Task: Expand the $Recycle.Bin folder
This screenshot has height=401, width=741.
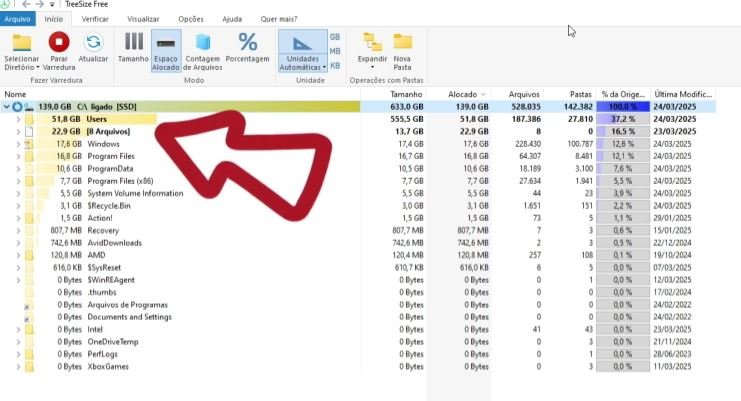Action: [18, 206]
